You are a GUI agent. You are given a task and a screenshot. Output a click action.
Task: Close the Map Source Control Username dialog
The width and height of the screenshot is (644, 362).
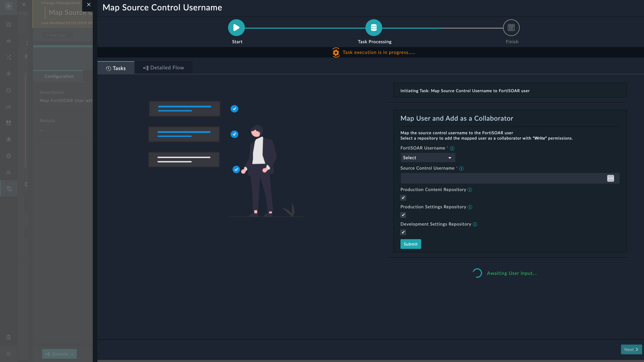tap(89, 5)
